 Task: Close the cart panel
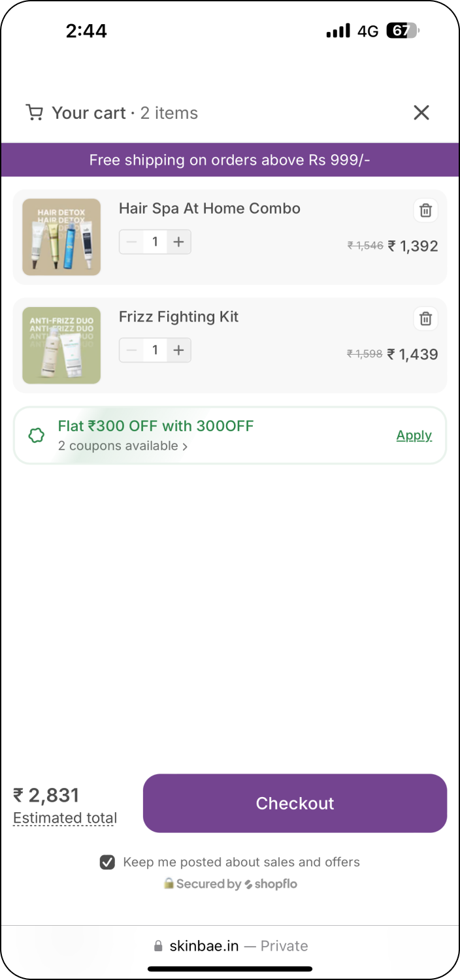[x=421, y=112]
